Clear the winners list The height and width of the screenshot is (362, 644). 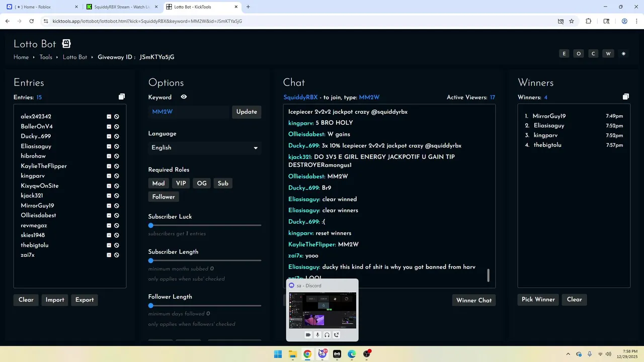(575, 300)
